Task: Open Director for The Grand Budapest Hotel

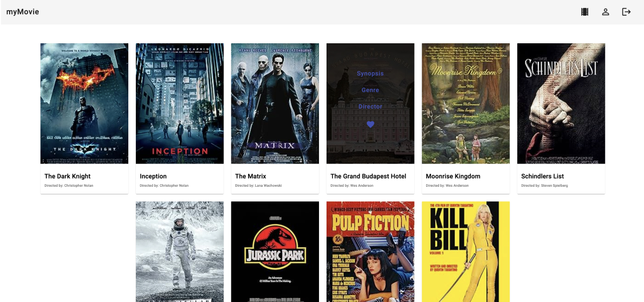Action: pyautogui.click(x=370, y=107)
